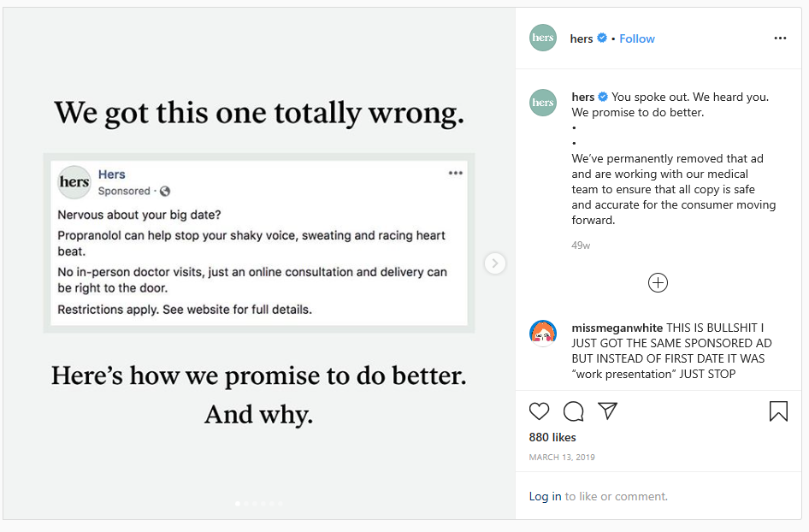Open the post's three-dot more options menu

(780, 38)
